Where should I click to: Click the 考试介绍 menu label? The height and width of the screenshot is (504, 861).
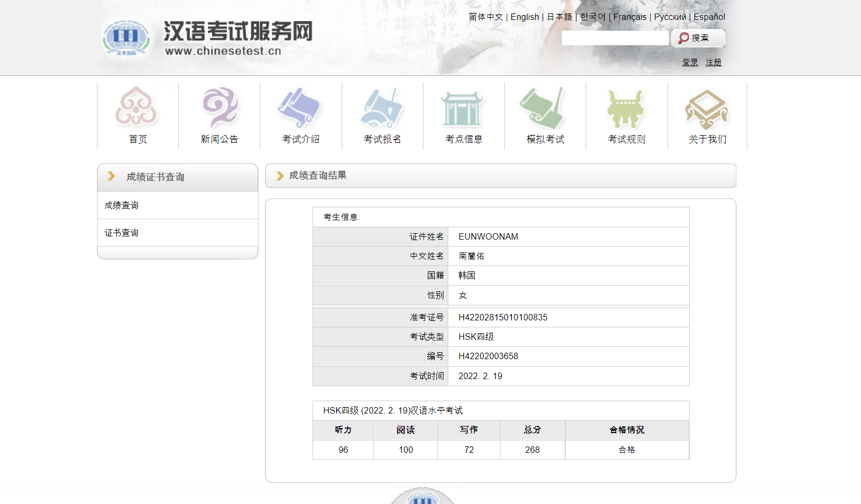(x=301, y=139)
